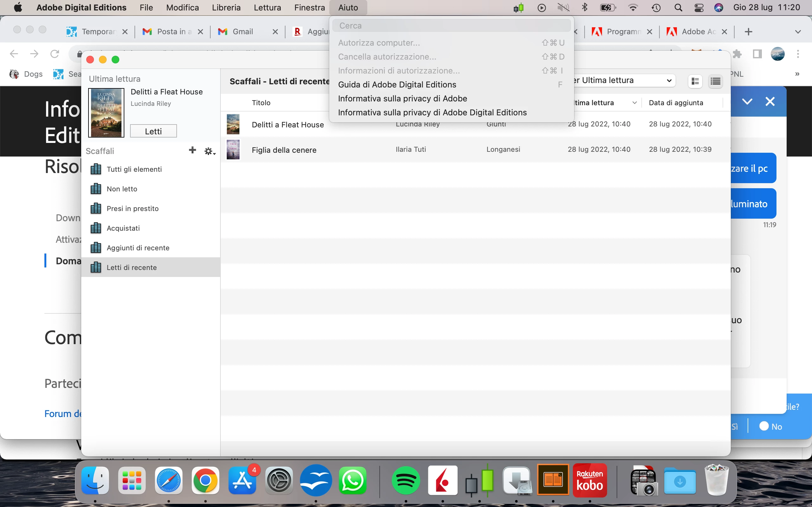Open Informativa sulla privacy di Adobe
The width and height of the screenshot is (812, 507).
click(402, 99)
